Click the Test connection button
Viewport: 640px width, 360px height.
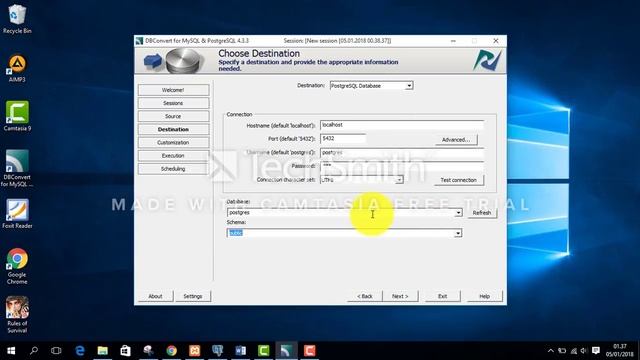[458, 180]
